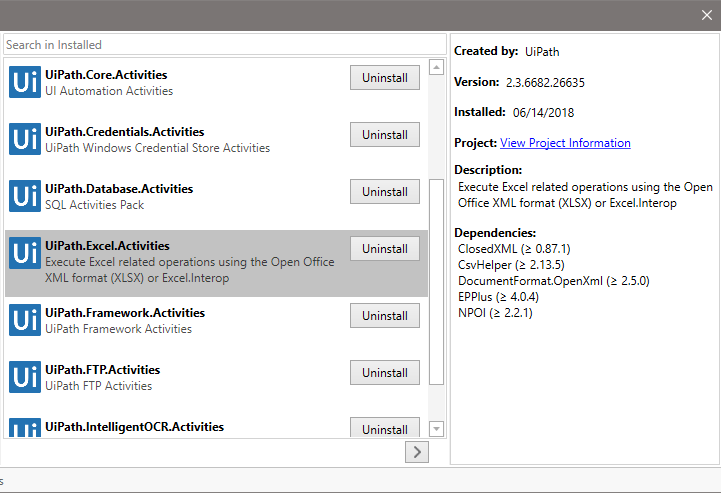Select UiPath.Framework.Activities title text

125,313
